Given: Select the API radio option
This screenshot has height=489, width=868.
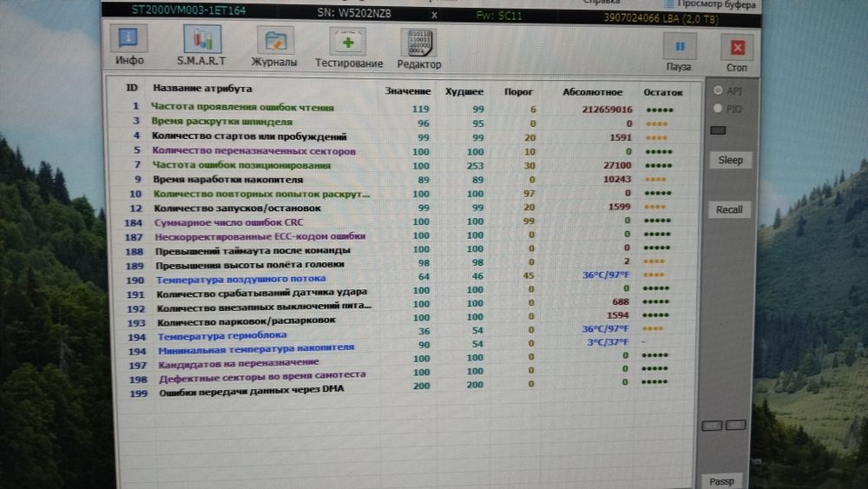Looking at the screenshot, I should [x=718, y=90].
